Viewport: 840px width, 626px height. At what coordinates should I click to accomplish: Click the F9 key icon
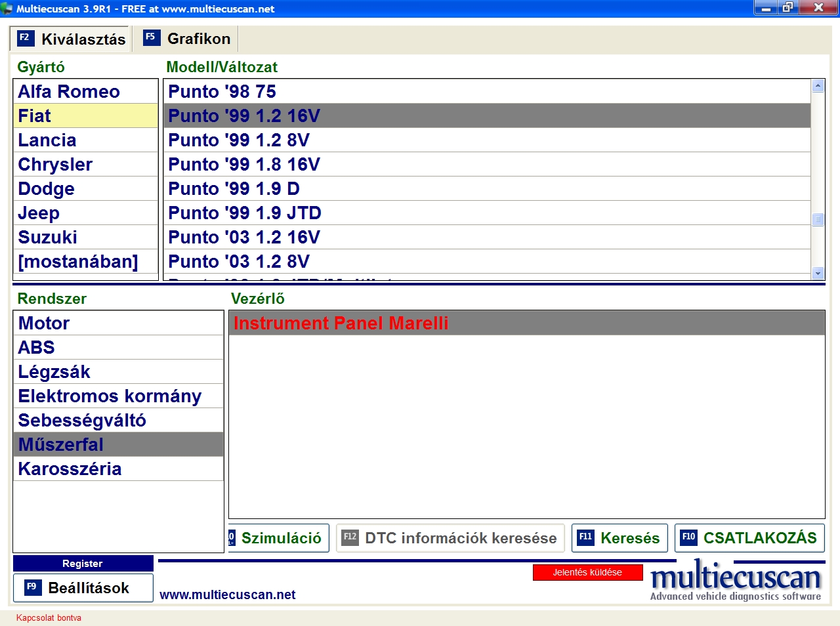(x=33, y=587)
